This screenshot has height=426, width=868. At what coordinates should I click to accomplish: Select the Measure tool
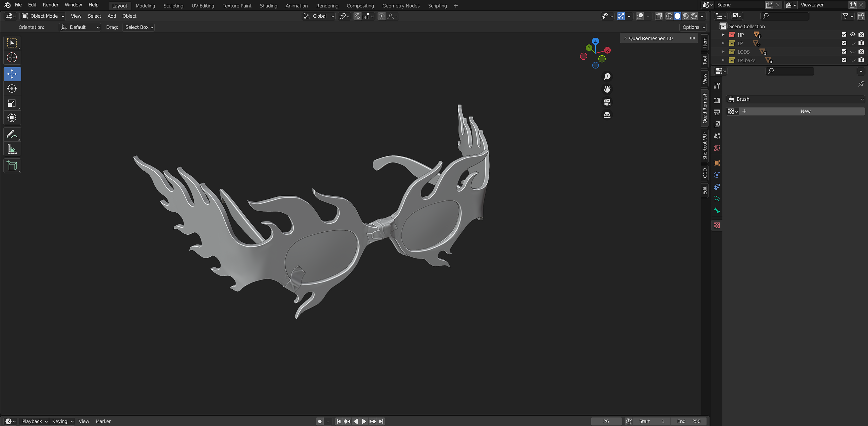(x=12, y=149)
